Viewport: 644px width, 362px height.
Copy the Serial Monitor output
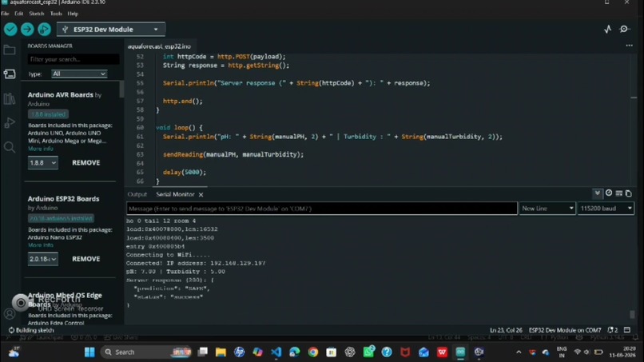coord(628,193)
